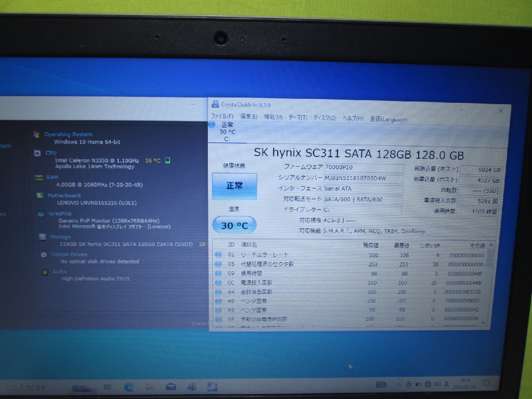The height and width of the screenshot is (399, 532).
Task: Click the CrystalDiskInfo title bar app icon
Action: (x=215, y=104)
